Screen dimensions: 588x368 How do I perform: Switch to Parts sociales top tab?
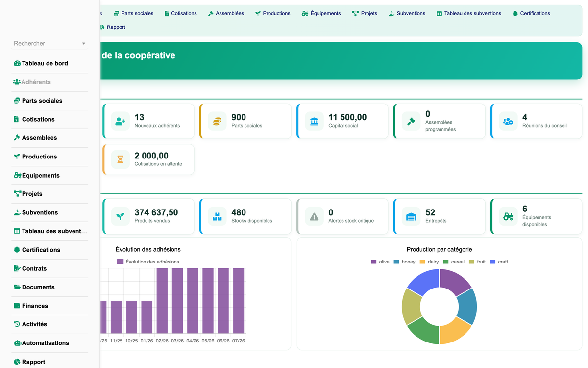coord(133,13)
